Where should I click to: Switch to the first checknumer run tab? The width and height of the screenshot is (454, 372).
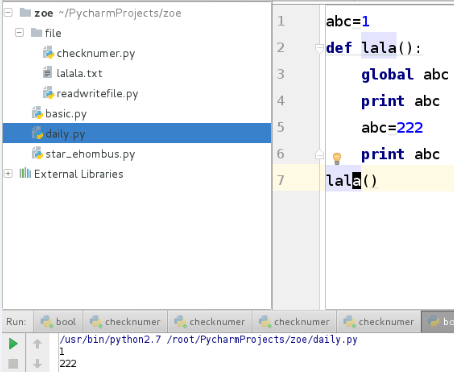125,322
